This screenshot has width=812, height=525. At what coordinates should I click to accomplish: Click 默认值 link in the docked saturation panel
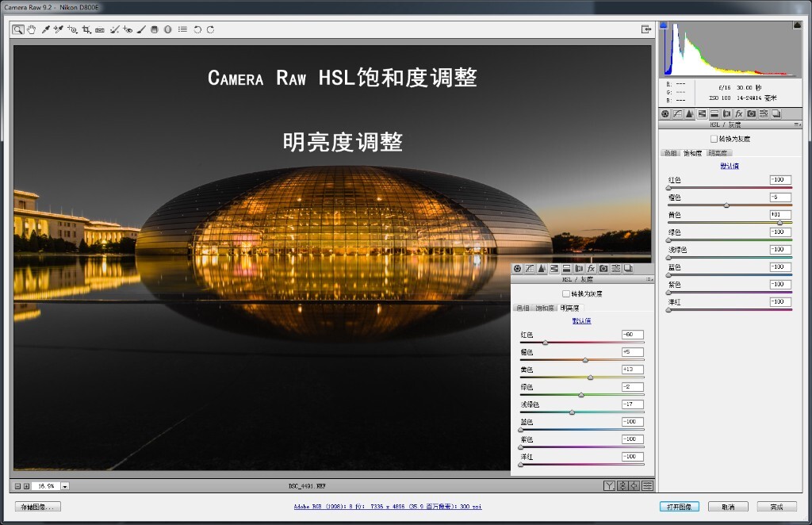point(730,166)
